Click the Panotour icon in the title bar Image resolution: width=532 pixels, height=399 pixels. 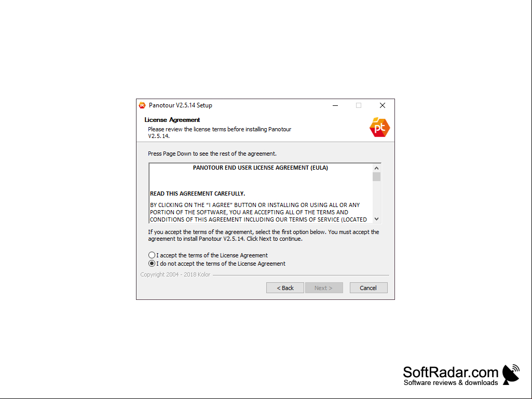tap(142, 105)
